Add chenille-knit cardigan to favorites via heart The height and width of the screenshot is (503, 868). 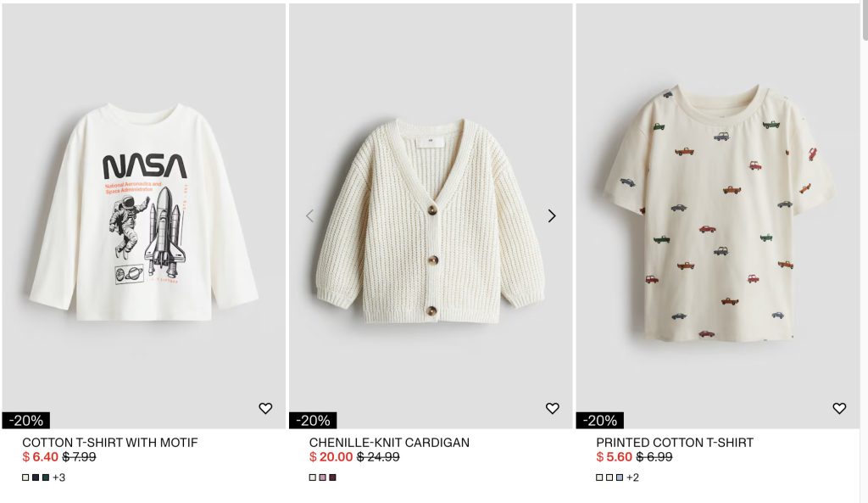pyautogui.click(x=553, y=408)
